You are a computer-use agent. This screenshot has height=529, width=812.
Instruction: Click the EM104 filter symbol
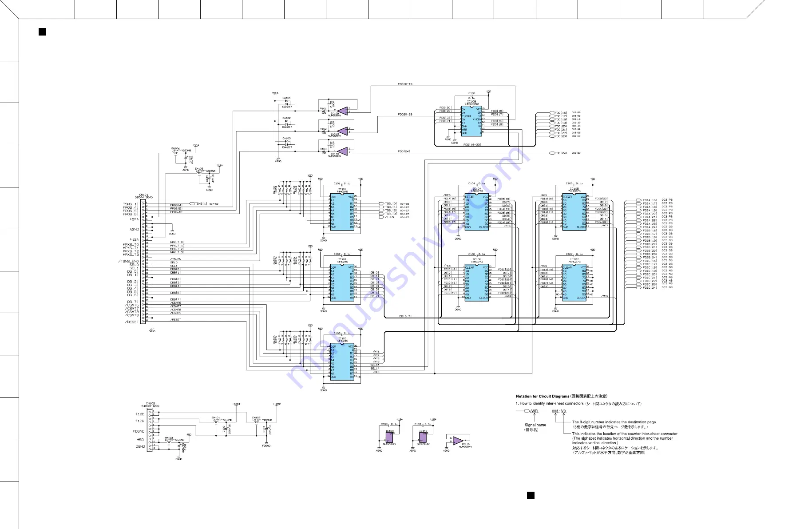176,153
